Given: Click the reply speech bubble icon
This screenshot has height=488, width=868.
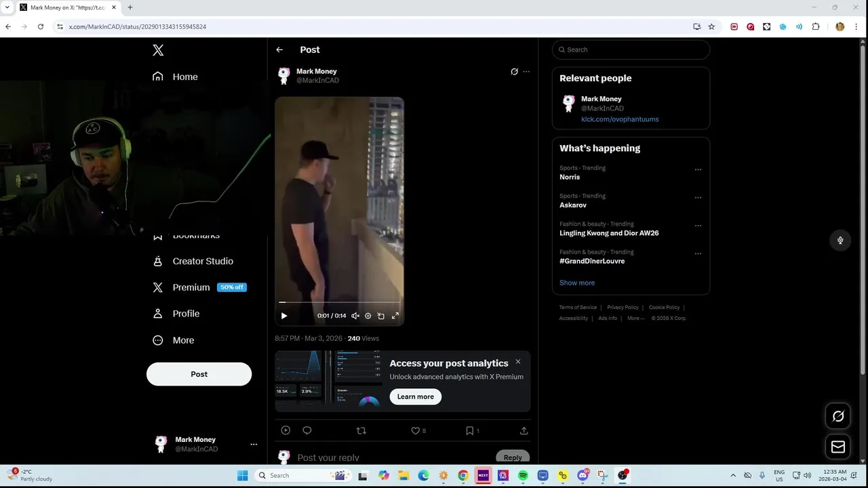Looking at the screenshot, I should (307, 430).
